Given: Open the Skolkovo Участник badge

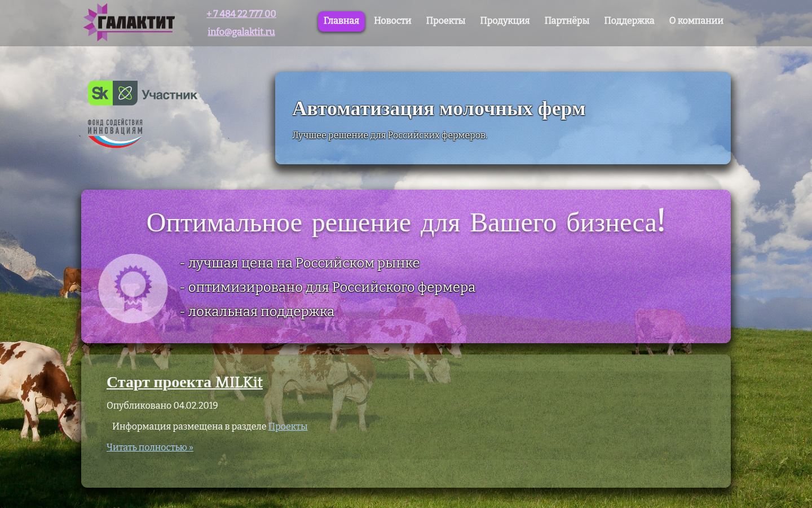Looking at the screenshot, I should pyautogui.click(x=143, y=93).
